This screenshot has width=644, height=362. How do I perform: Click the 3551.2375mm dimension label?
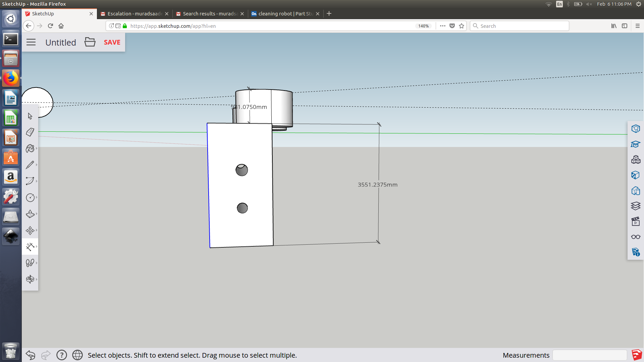point(377,185)
